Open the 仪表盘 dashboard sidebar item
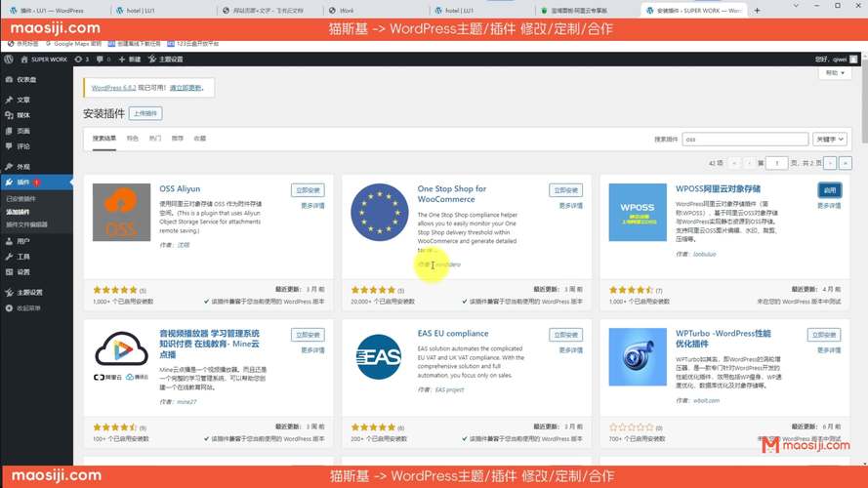The image size is (868, 488). (x=26, y=80)
